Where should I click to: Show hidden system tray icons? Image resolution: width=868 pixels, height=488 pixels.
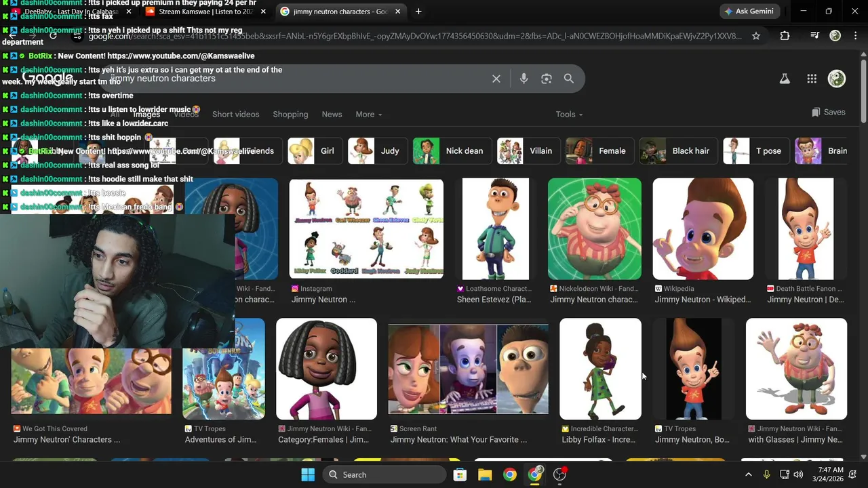(x=748, y=474)
